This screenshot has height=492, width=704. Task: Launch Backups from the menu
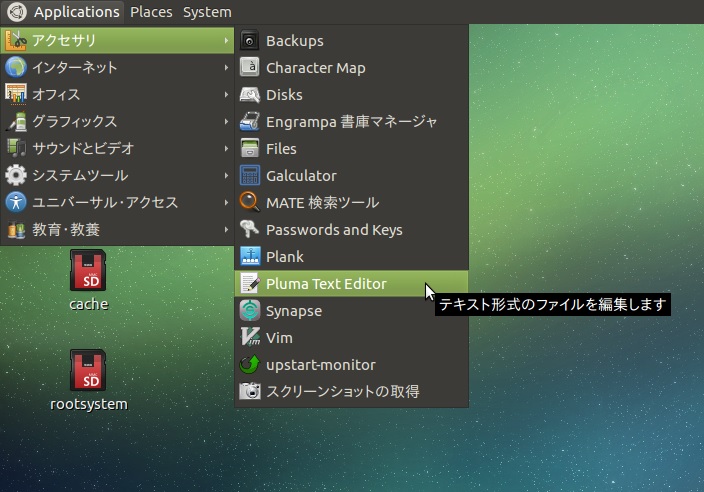click(x=352, y=41)
